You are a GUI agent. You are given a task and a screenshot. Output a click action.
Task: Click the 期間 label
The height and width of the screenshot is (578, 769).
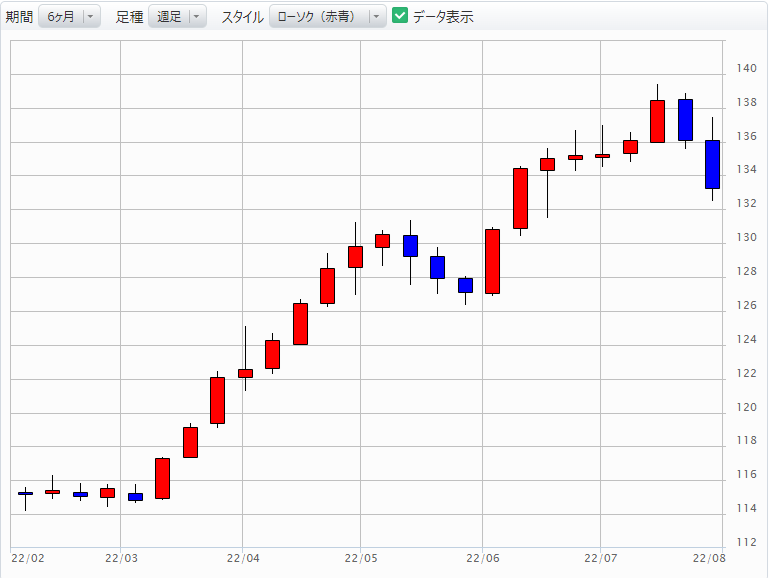(19, 17)
